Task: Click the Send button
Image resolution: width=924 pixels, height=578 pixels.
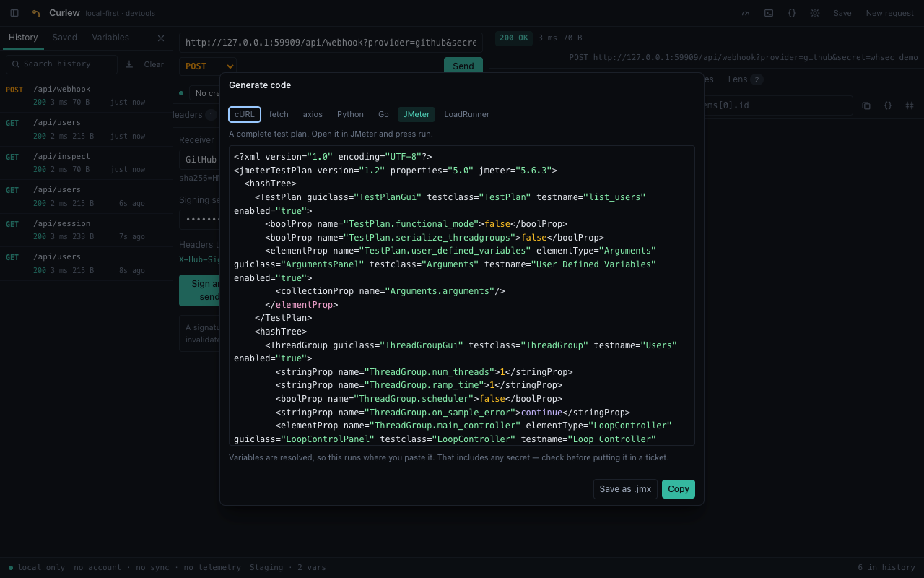Action: point(463,66)
